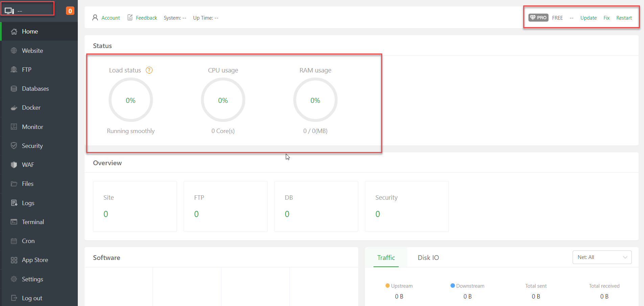Select the Monitor icon in the sidebar
The height and width of the screenshot is (306, 644).
coord(14,127)
